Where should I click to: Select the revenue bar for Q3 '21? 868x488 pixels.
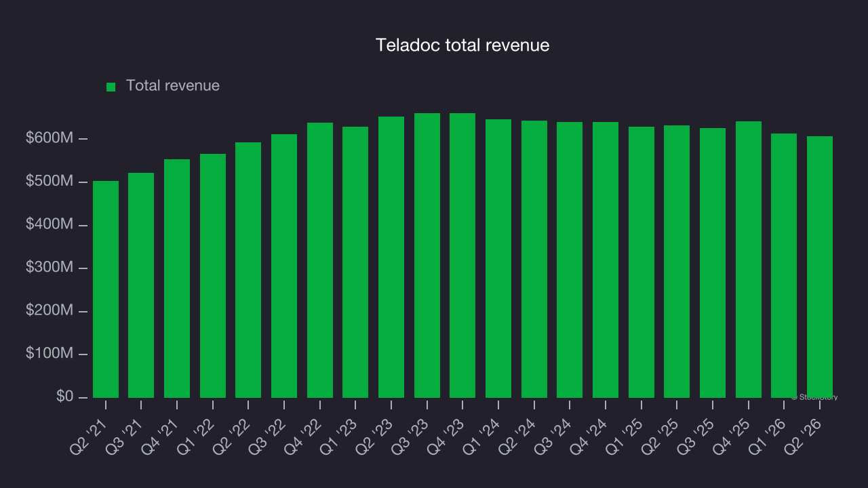[x=141, y=285]
